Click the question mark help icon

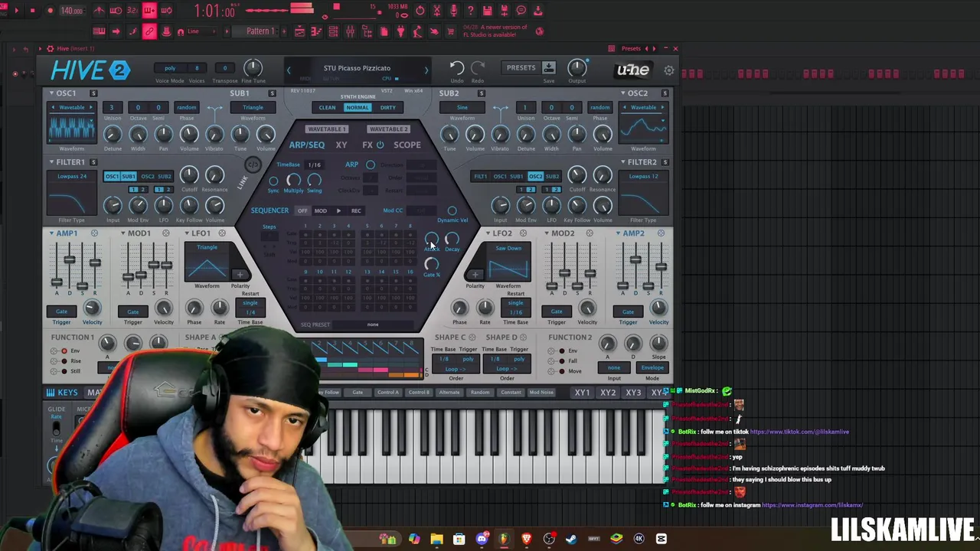(470, 11)
